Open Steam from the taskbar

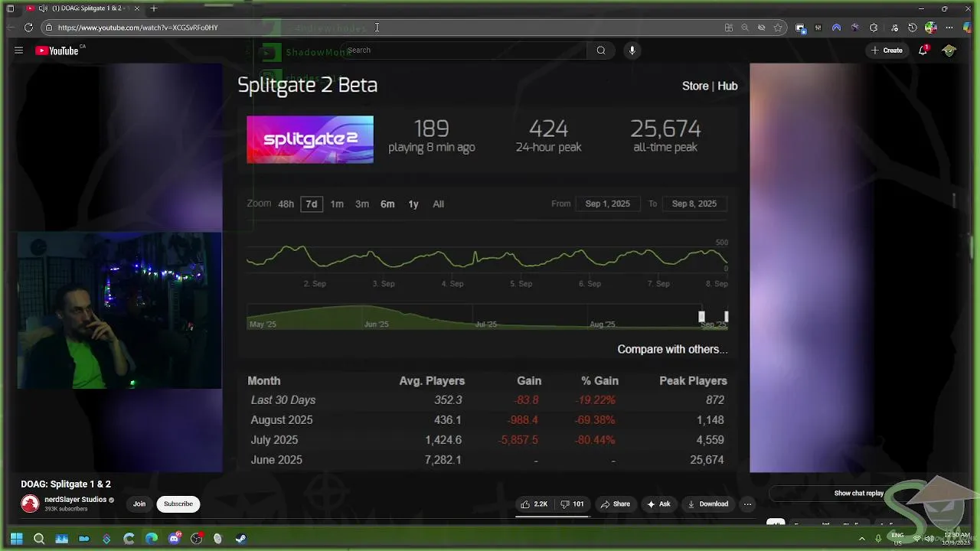(240, 539)
